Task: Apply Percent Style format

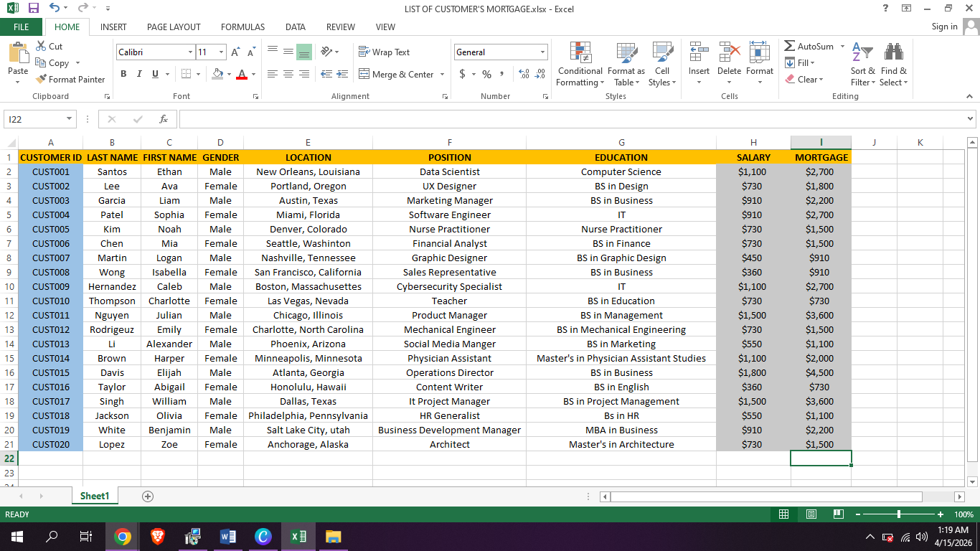Action: pos(486,74)
